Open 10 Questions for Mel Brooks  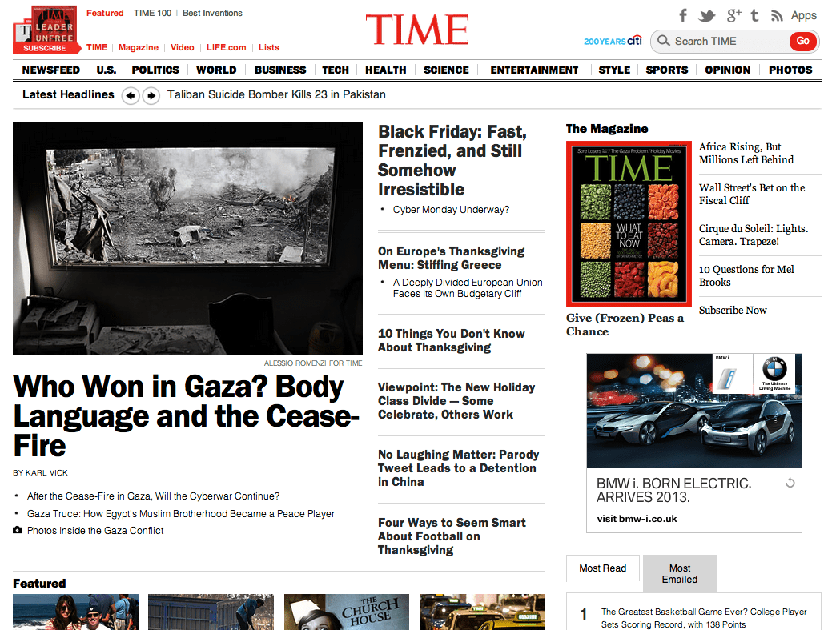746,275
